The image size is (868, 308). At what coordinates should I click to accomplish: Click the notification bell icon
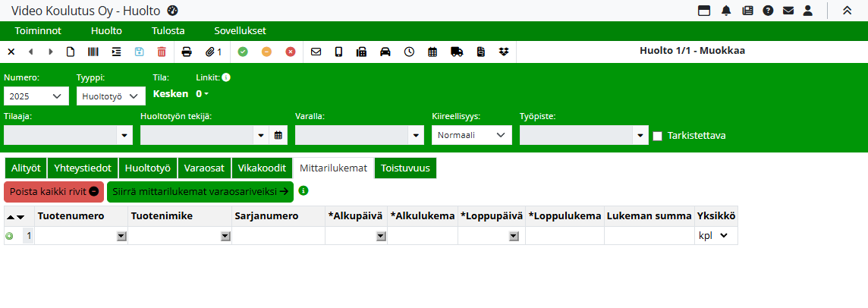(x=726, y=11)
